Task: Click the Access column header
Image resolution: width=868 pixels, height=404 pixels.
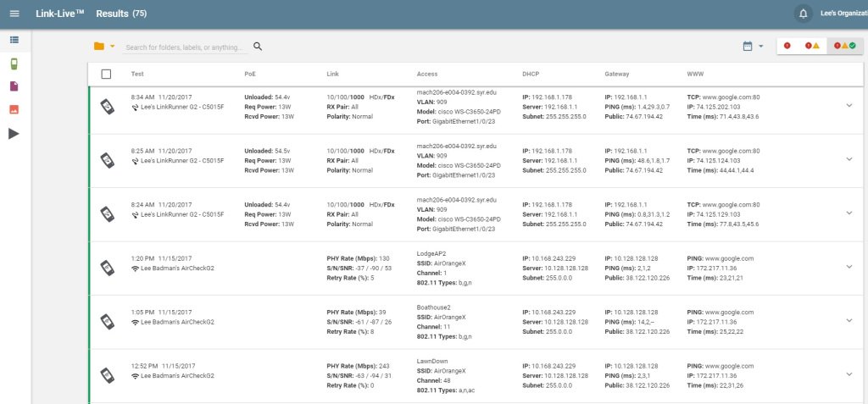Action: coord(427,75)
